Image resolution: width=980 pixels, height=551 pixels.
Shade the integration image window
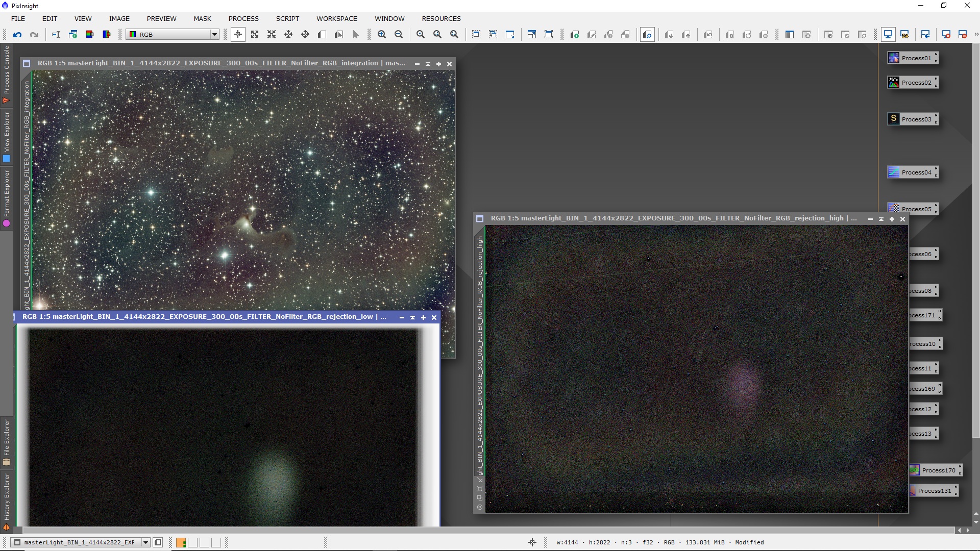click(428, 64)
